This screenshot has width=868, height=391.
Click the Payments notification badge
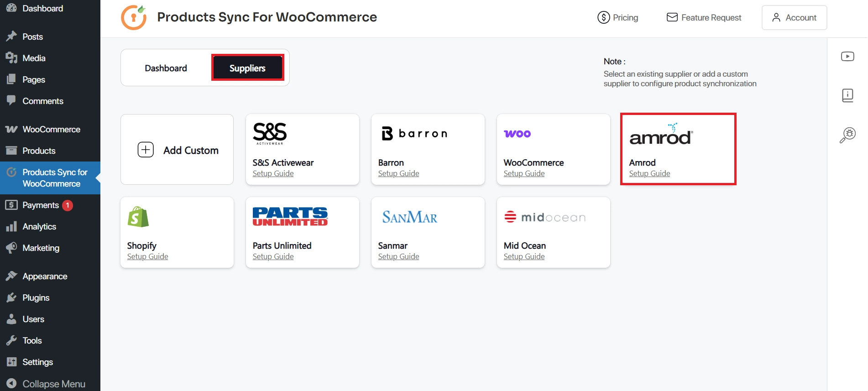(x=67, y=205)
